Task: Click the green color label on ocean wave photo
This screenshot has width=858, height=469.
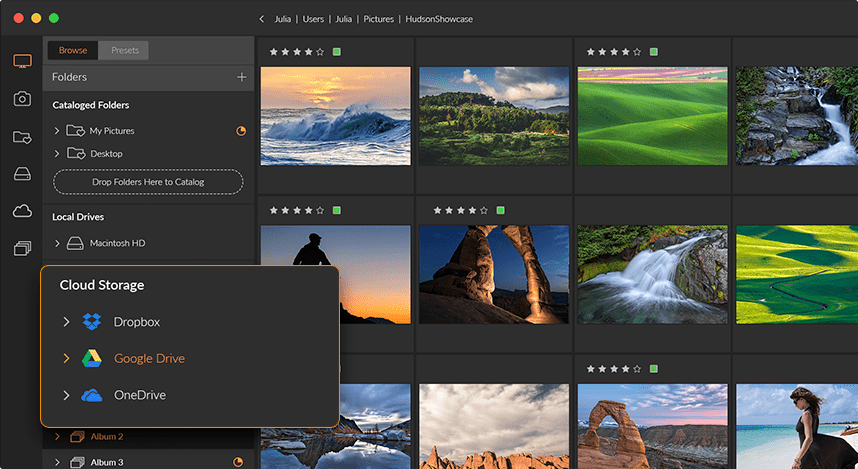Action: 337,52
